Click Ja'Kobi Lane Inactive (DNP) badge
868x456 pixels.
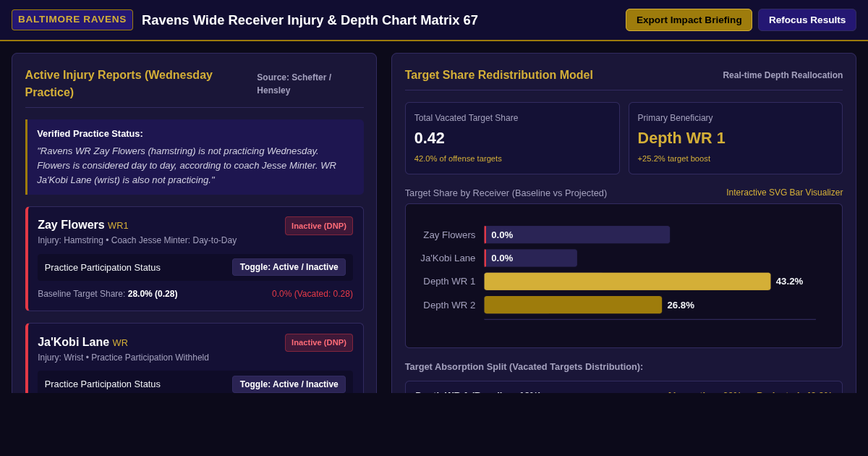point(319,343)
